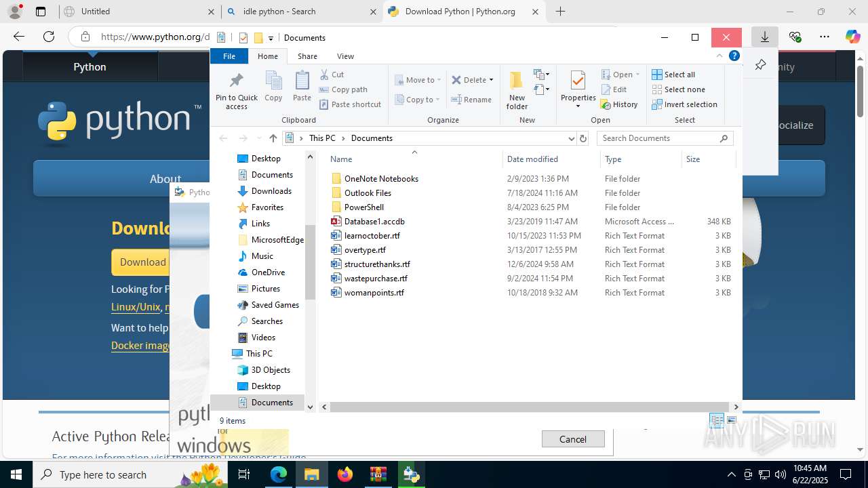
Task: Click the Search Documents field
Action: [665, 138]
